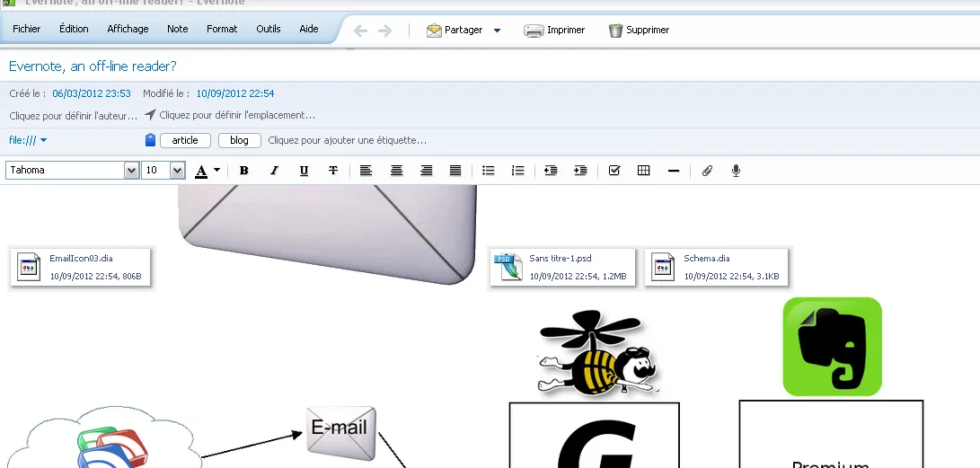Insert a table

coord(644,171)
